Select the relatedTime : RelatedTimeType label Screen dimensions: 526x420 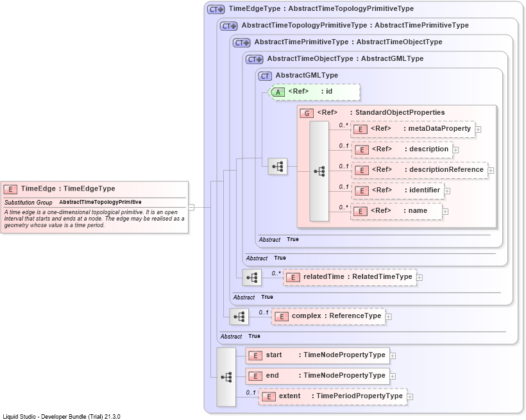(357, 276)
